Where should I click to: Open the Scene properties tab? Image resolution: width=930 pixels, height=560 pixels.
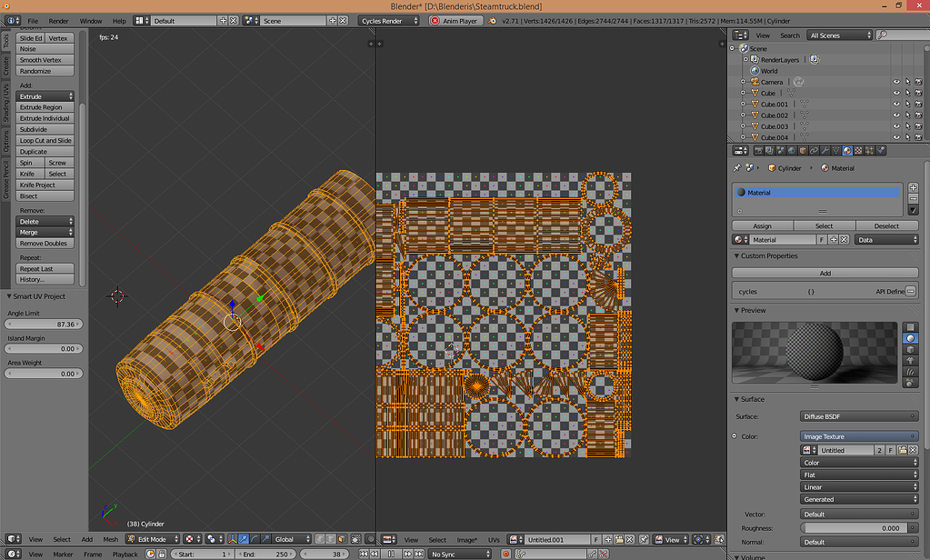click(781, 151)
